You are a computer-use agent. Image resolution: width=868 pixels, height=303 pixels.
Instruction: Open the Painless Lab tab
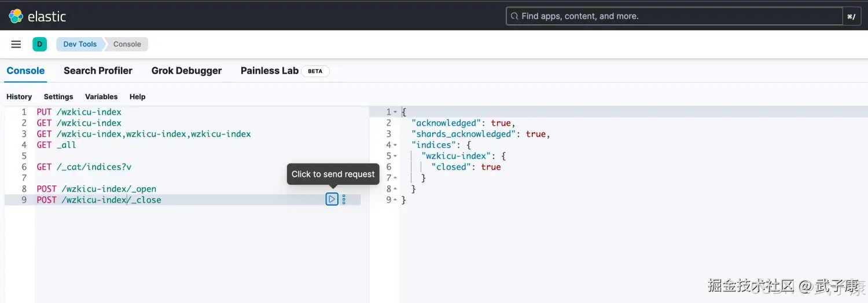coord(270,71)
